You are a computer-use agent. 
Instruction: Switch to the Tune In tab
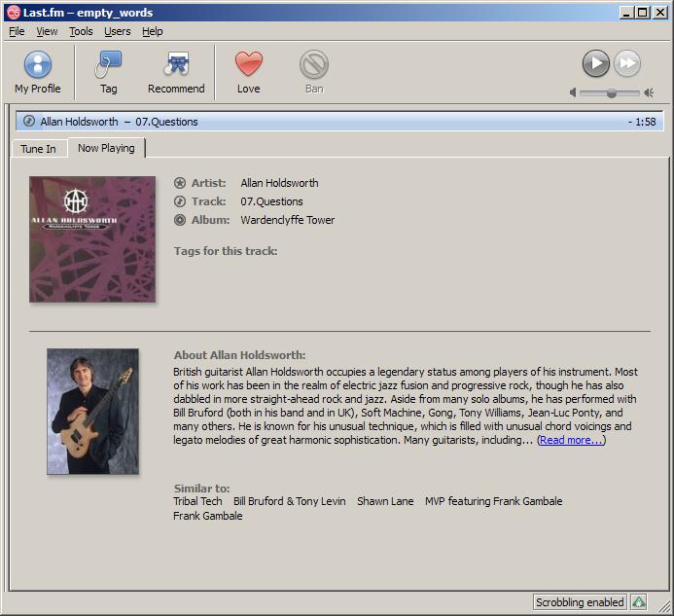(x=38, y=149)
